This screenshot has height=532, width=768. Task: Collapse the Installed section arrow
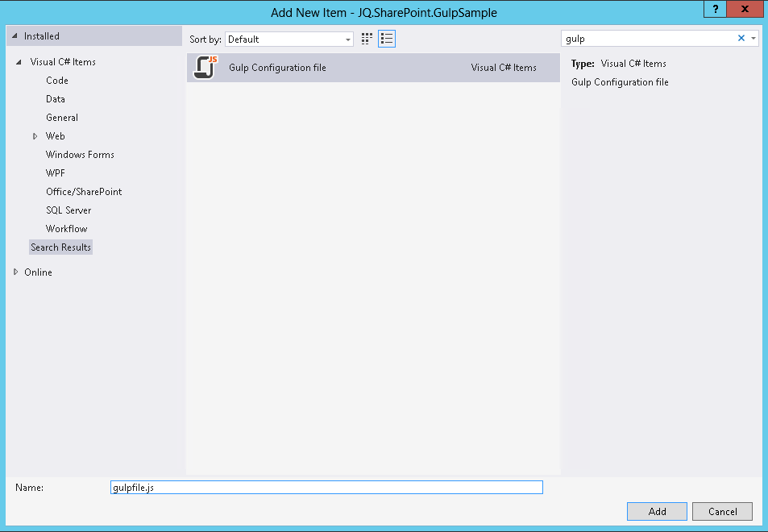15,35
